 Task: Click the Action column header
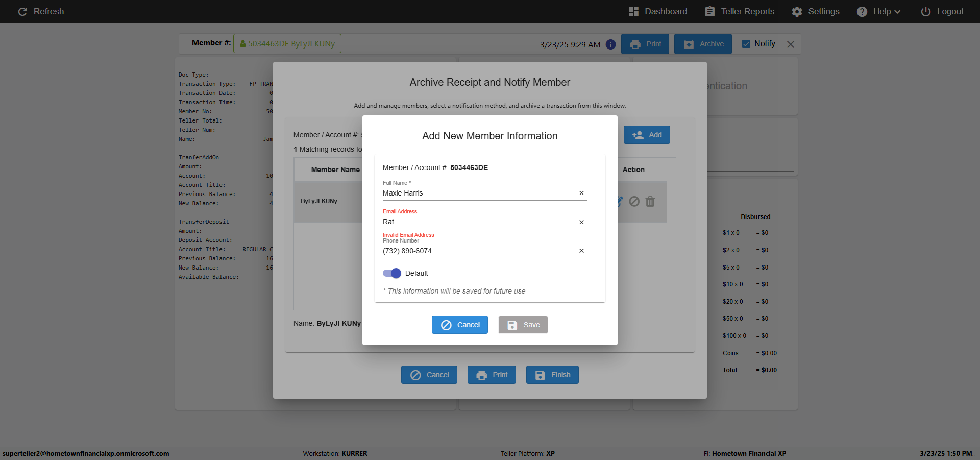(x=633, y=170)
